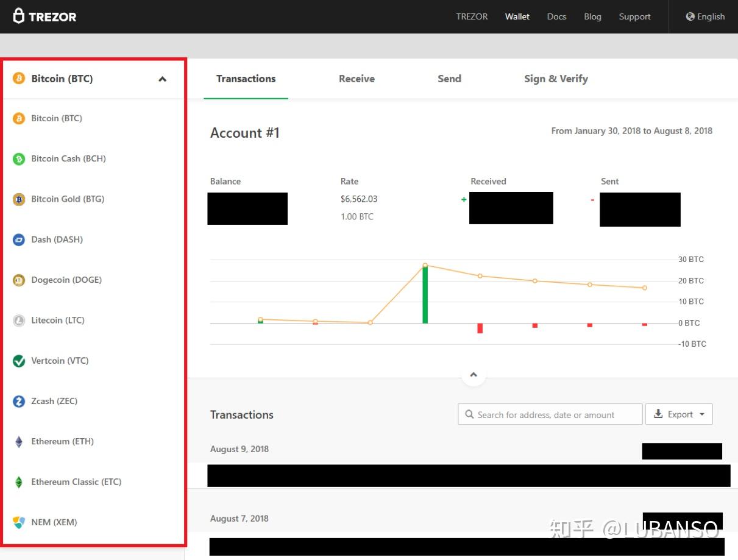Click the Bitcoin Gold icon

tap(19, 199)
